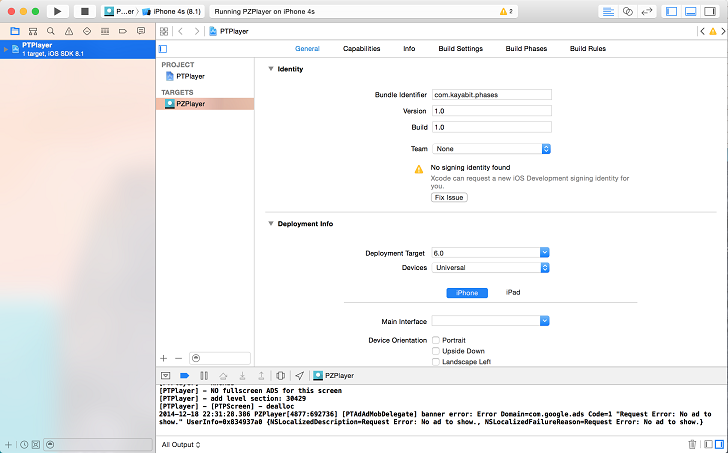Image resolution: width=728 pixels, height=453 pixels.
Task: Open the related items grid menu
Action: (164, 31)
